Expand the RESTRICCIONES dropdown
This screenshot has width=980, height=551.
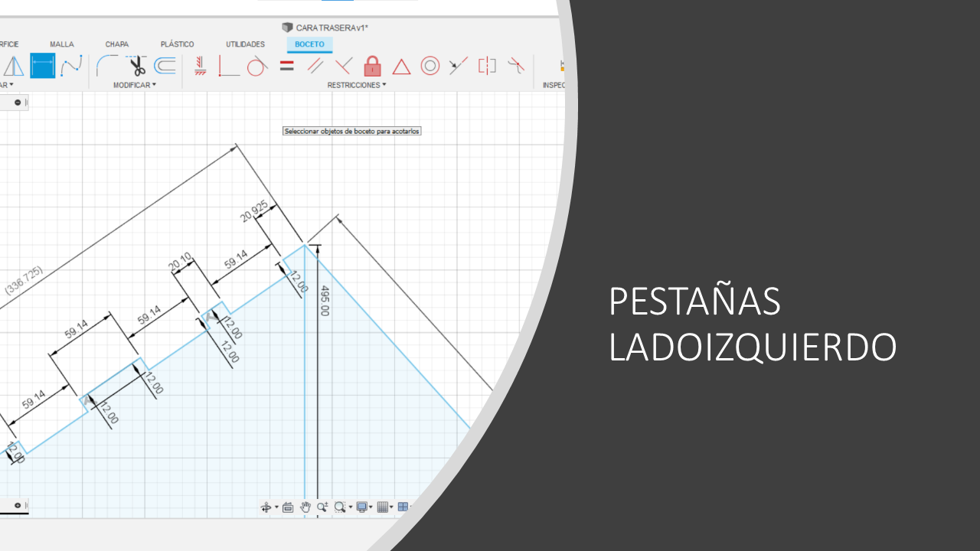(357, 85)
